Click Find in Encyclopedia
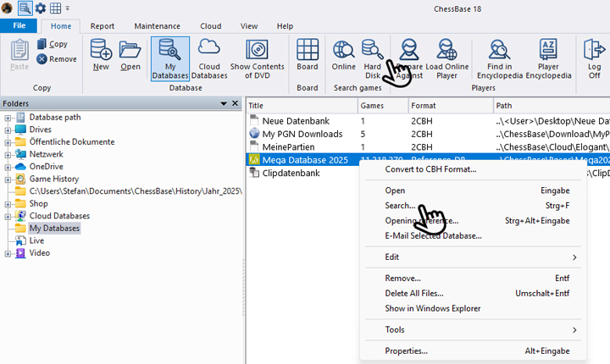610x364 pixels. tap(500, 58)
